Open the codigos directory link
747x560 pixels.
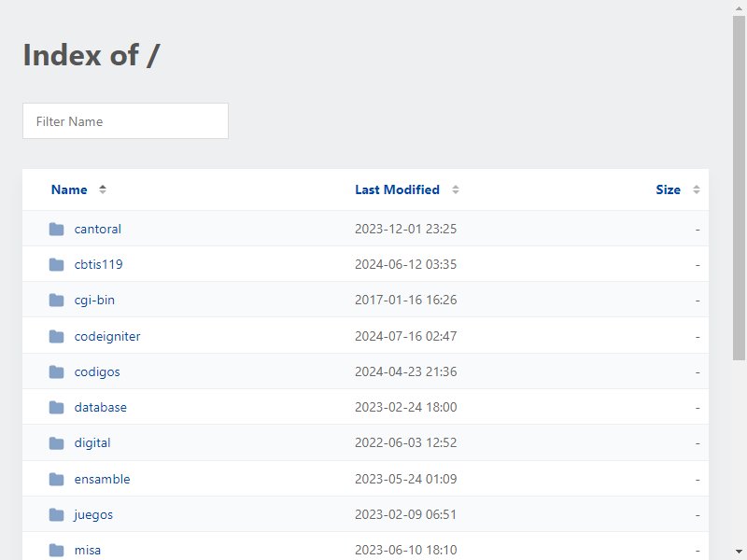[97, 371]
